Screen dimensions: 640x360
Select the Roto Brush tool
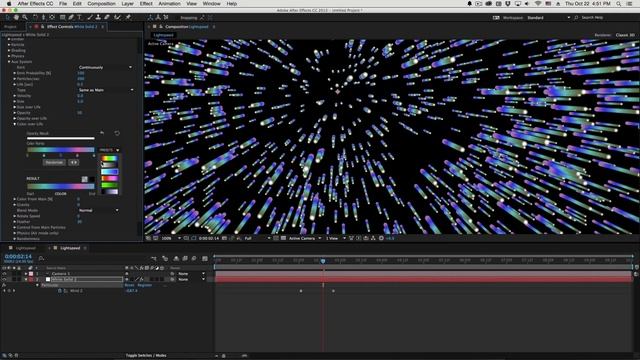point(118,18)
